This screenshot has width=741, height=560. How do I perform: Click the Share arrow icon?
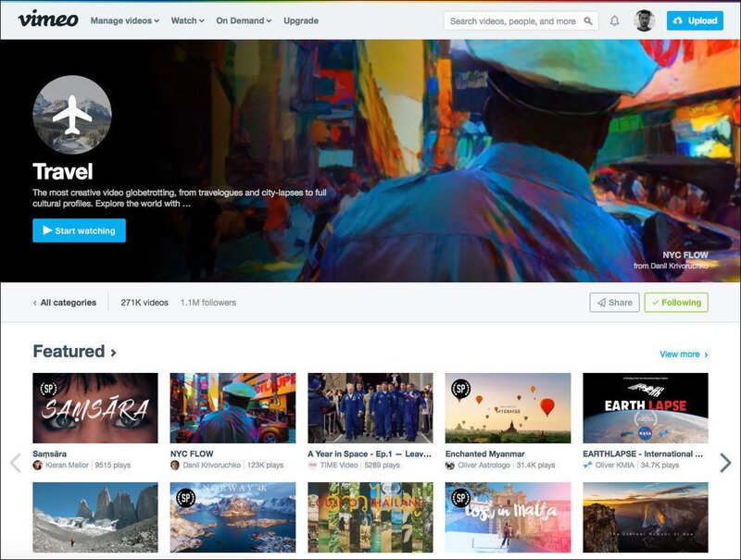coord(600,301)
